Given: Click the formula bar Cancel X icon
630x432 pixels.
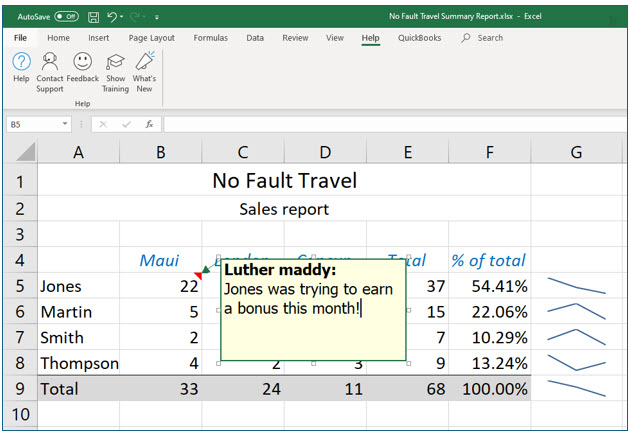Looking at the screenshot, I should (103, 125).
